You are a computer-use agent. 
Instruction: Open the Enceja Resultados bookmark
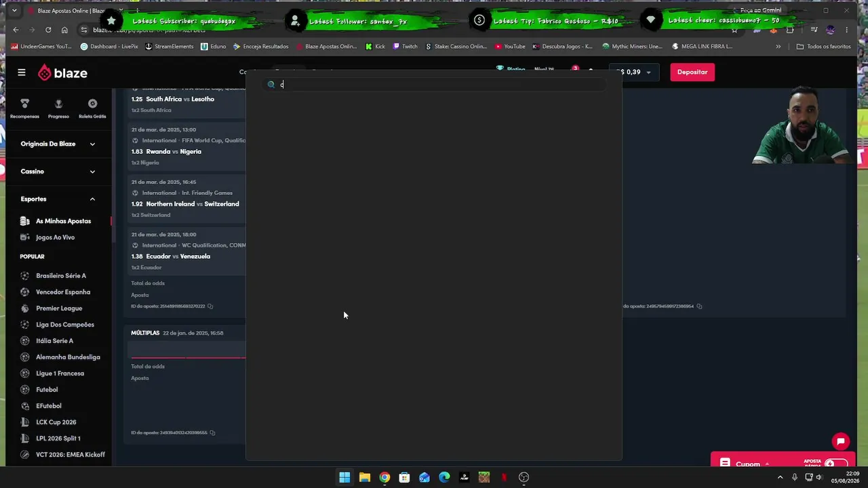260,47
